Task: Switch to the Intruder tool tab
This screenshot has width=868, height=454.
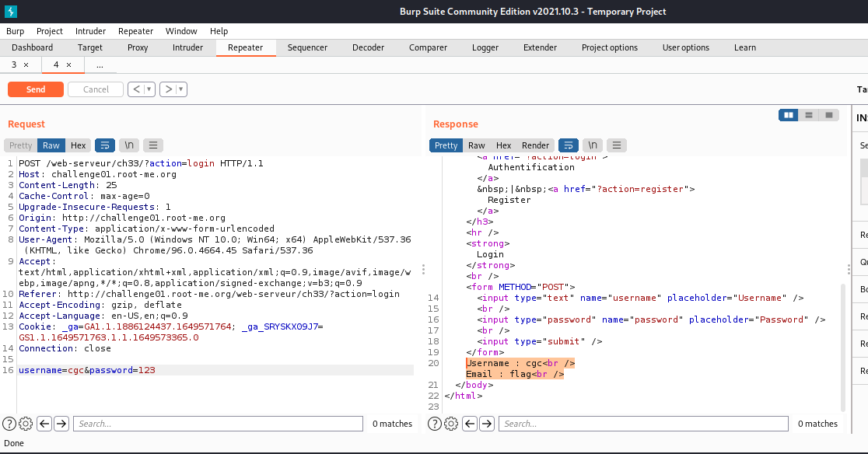Action: tap(187, 47)
